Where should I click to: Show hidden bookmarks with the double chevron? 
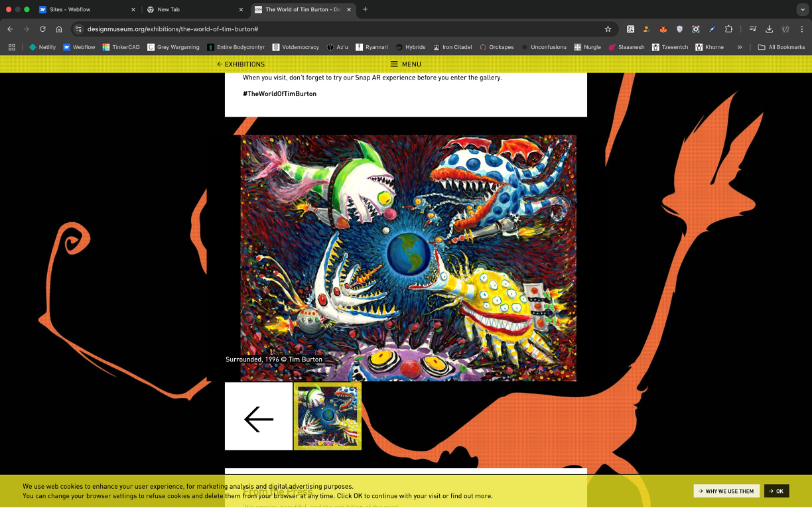(x=740, y=47)
